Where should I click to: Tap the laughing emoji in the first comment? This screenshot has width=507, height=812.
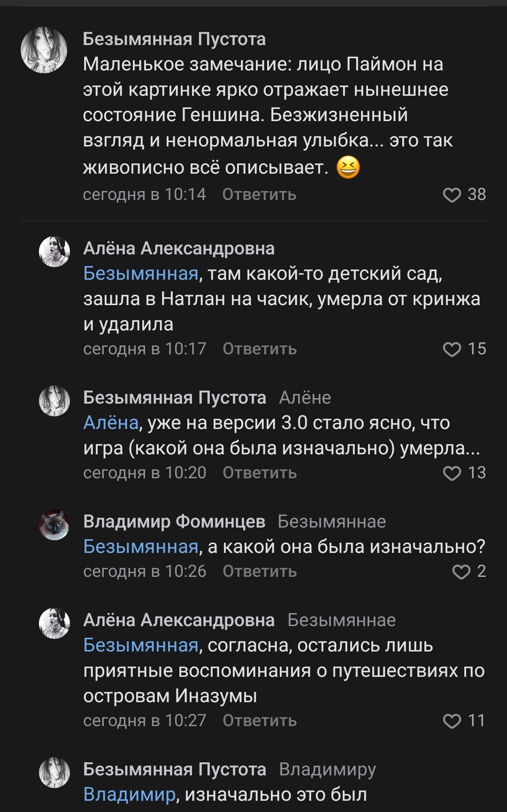tap(348, 168)
